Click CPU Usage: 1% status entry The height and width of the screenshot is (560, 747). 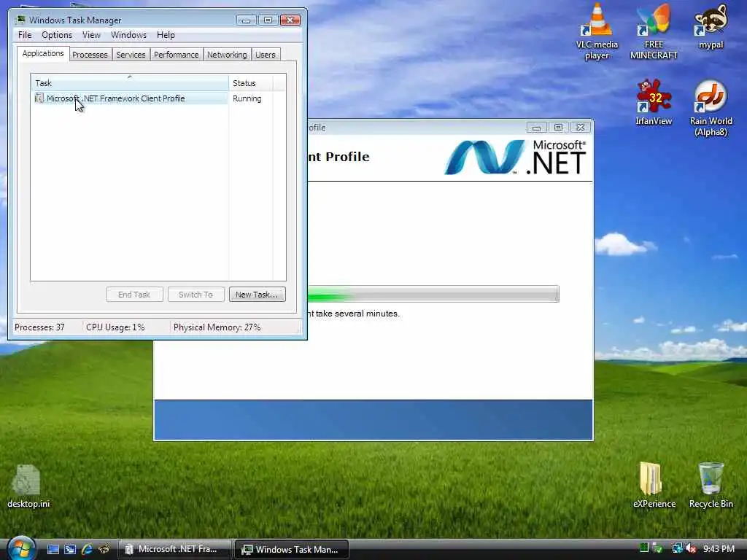coord(115,327)
